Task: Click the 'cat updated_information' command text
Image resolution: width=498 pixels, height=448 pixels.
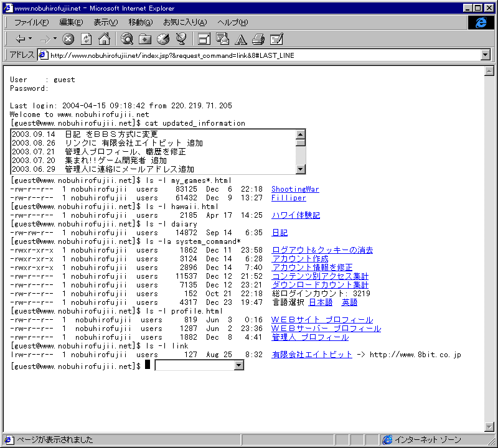Action: pyautogui.click(x=195, y=123)
